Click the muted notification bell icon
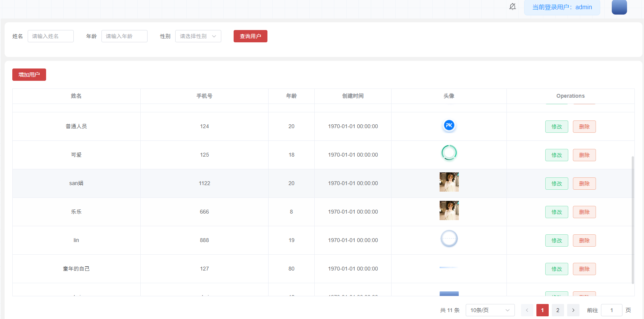 tap(513, 7)
